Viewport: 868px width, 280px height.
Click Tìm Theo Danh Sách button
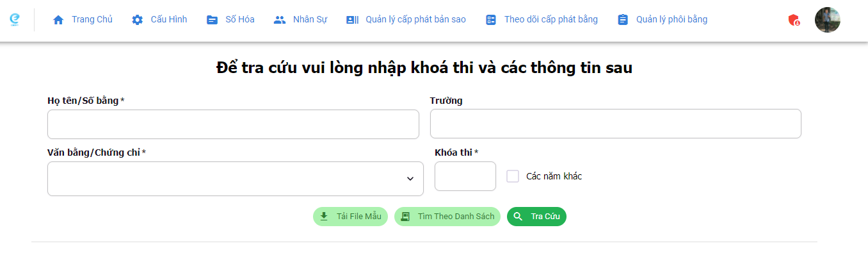[447, 217]
